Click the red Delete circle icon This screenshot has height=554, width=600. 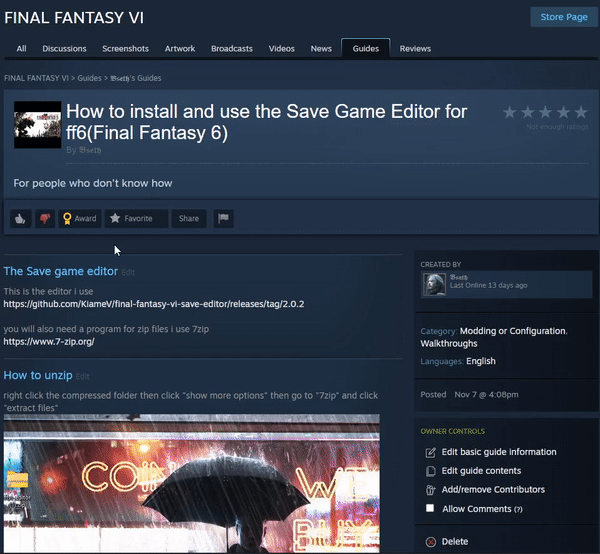coord(431,542)
